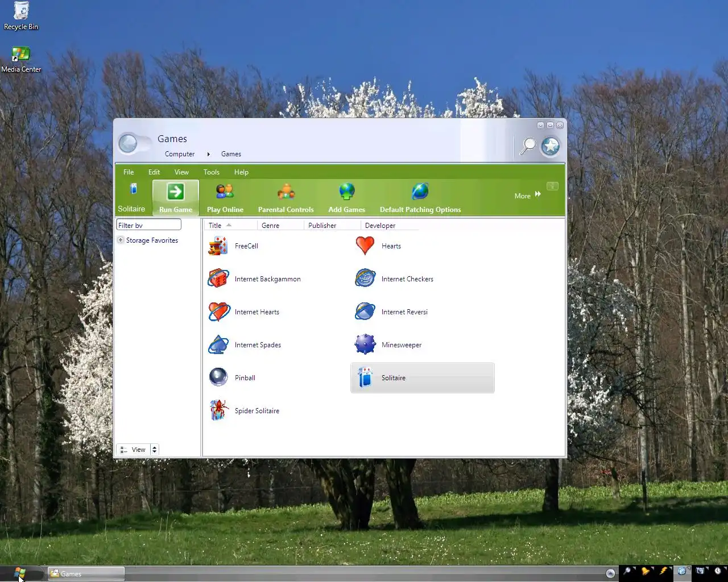Select the Internet Reversi icon

click(365, 311)
